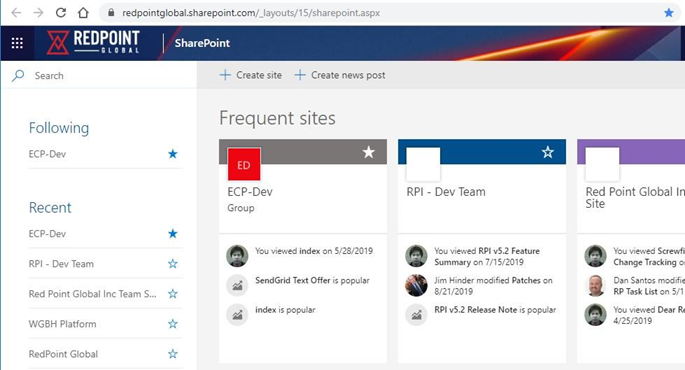Click the RedPoint Global logo

coord(93,42)
